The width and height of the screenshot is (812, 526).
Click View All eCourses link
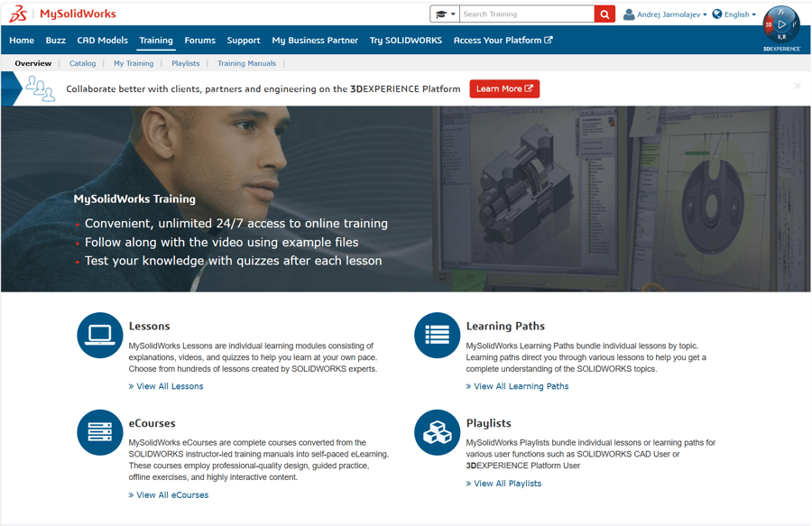[169, 495]
